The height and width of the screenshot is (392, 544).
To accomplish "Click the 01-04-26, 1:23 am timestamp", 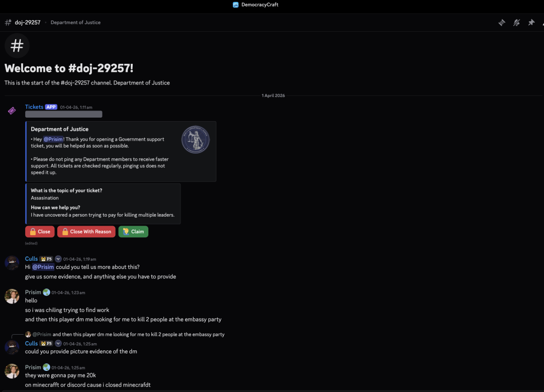I will coord(68,293).
